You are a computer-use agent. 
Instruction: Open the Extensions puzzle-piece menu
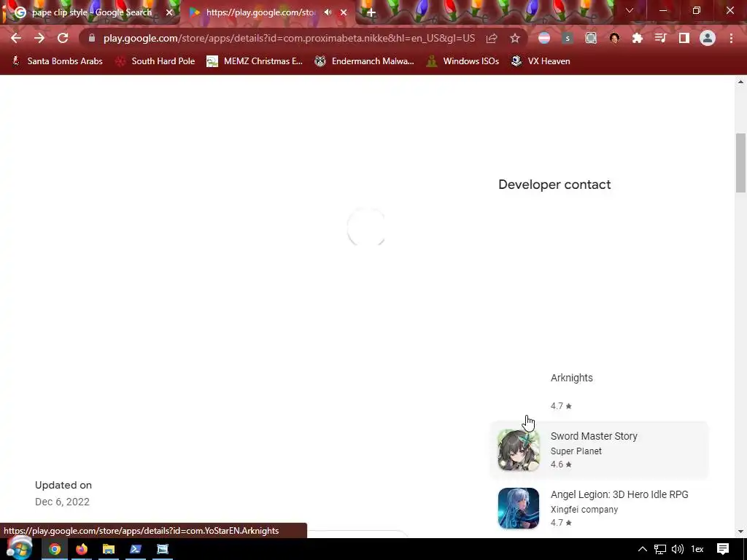[638, 38]
